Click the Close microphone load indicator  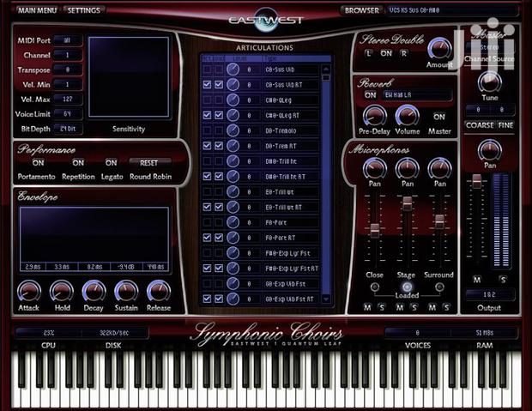pos(375,287)
